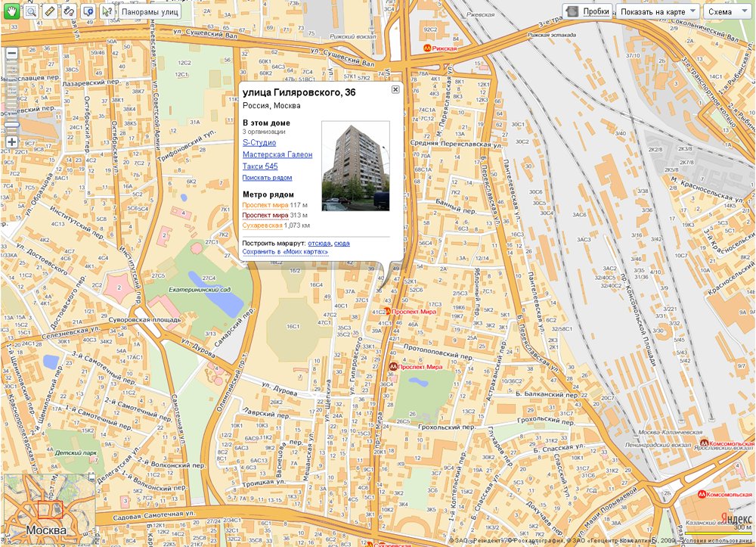756x547 pixels.
Task: Activate the 'what is here' pointer tool
Action: click(107, 11)
